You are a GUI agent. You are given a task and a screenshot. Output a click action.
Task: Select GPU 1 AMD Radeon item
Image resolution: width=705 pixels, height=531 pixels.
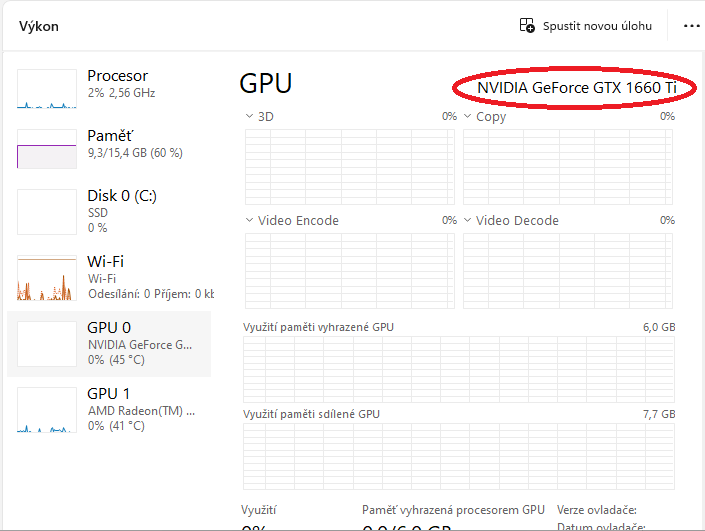pos(109,409)
